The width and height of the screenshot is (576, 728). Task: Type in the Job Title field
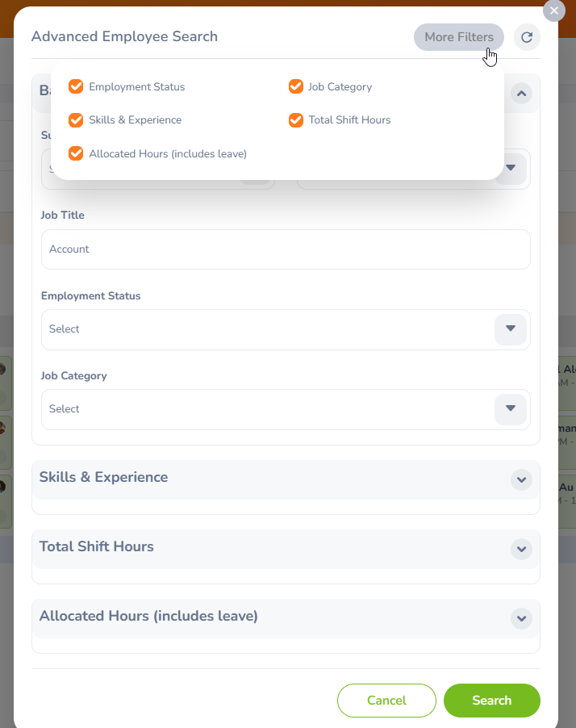[286, 249]
